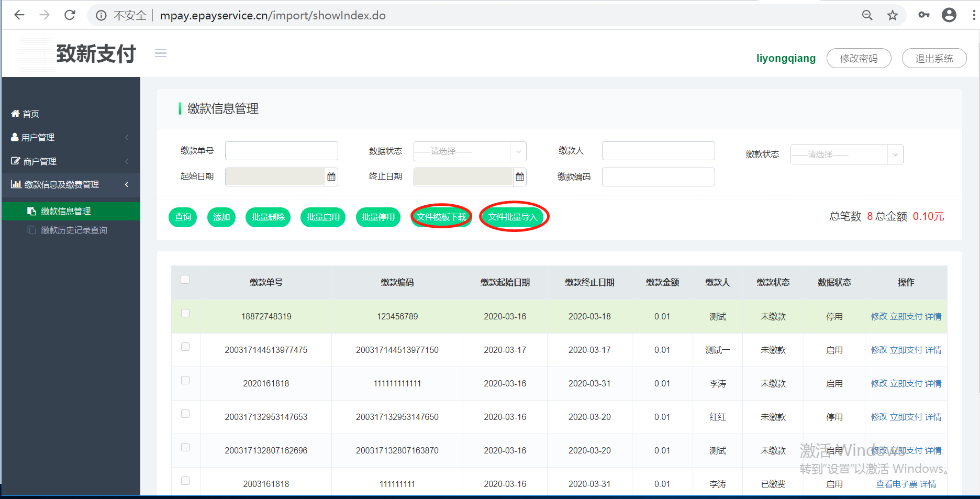980x499 pixels.
Task: Click the 缴款金额 column header
Action: pyautogui.click(x=662, y=282)
